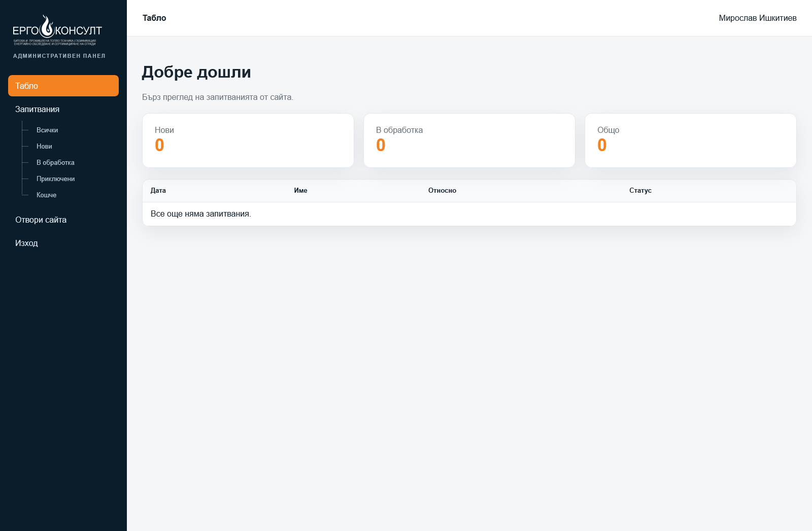Click the Статус column header
Screen dimensions: 812x531
pyautogui.click(x=640, y=191)
